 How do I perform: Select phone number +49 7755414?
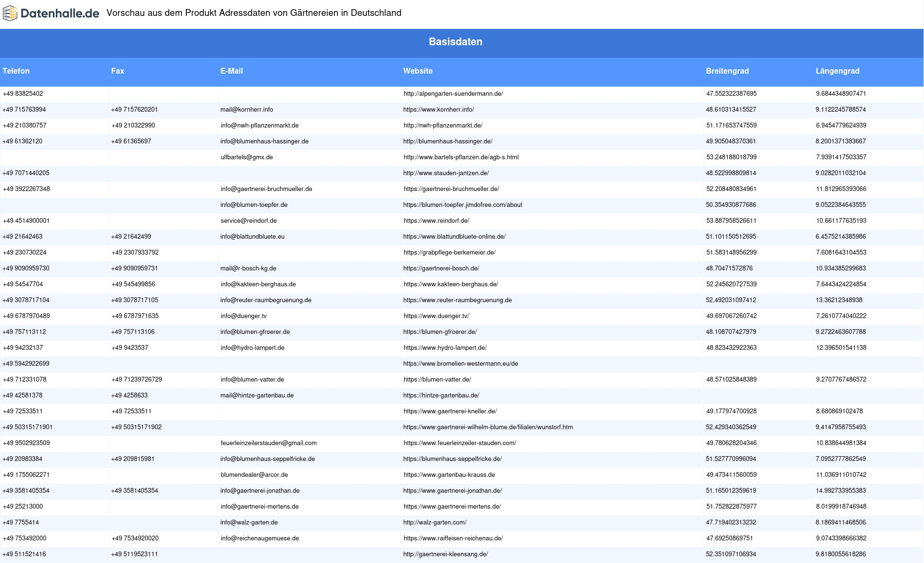click(x=21, y=523)
